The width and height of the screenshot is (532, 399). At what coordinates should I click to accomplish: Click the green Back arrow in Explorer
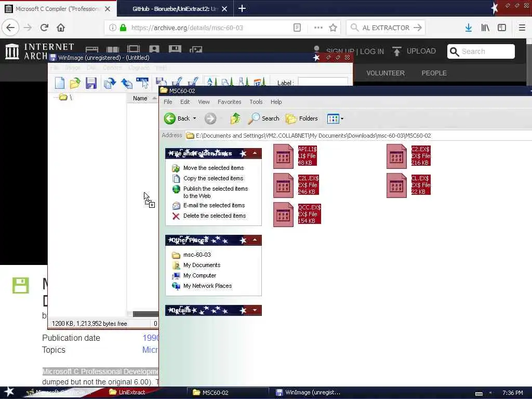170,118
